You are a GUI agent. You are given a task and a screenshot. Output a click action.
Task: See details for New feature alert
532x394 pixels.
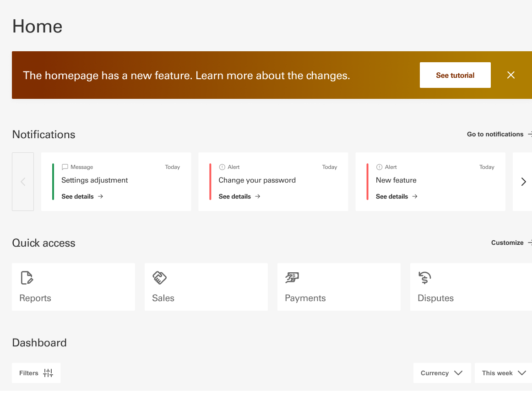click(396, 196)
